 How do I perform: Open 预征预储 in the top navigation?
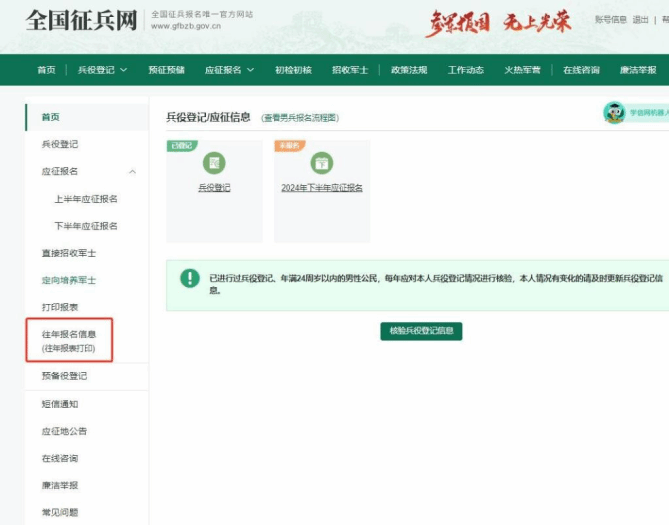tap(166, 70)
